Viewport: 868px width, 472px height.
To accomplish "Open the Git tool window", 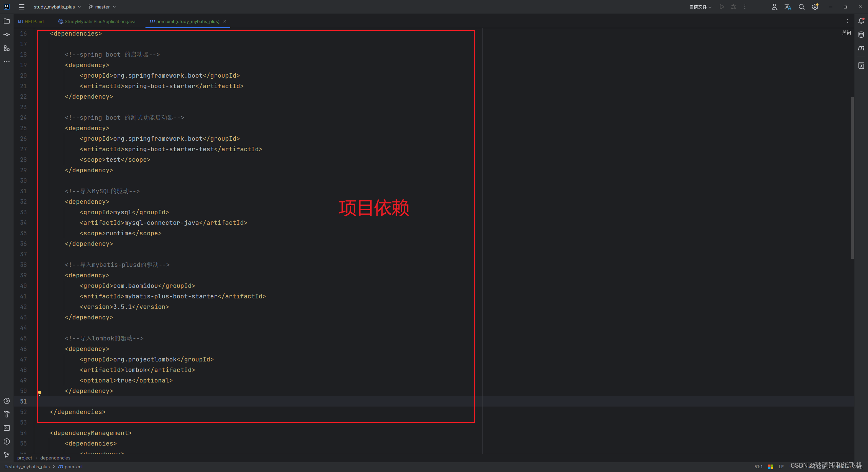I will 7,455.
